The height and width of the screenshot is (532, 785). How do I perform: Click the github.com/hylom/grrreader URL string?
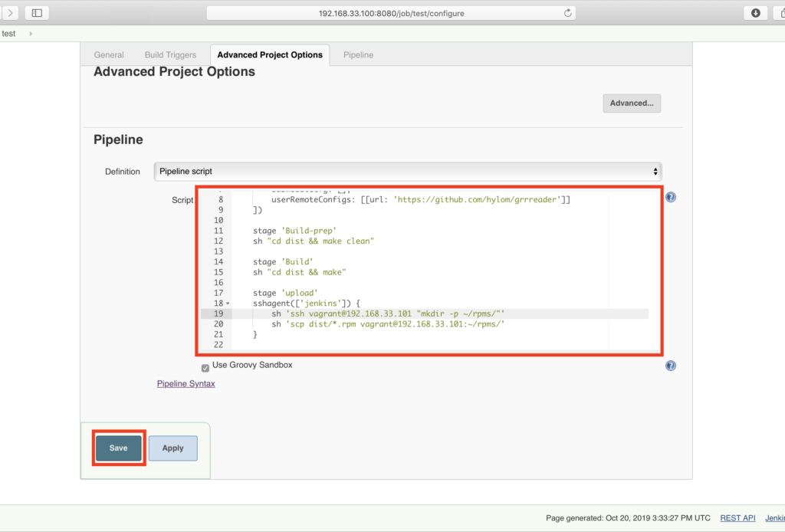point(477,199)
